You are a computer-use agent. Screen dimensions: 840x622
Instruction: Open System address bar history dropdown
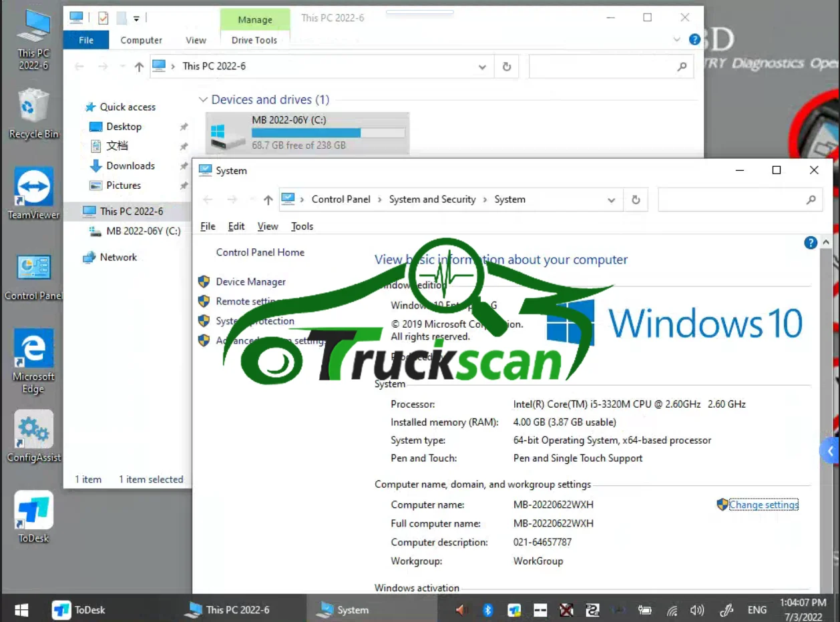[611, 200]
